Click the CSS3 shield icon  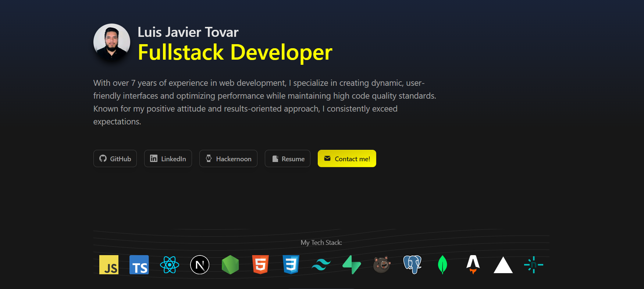[x=291, y=265]
